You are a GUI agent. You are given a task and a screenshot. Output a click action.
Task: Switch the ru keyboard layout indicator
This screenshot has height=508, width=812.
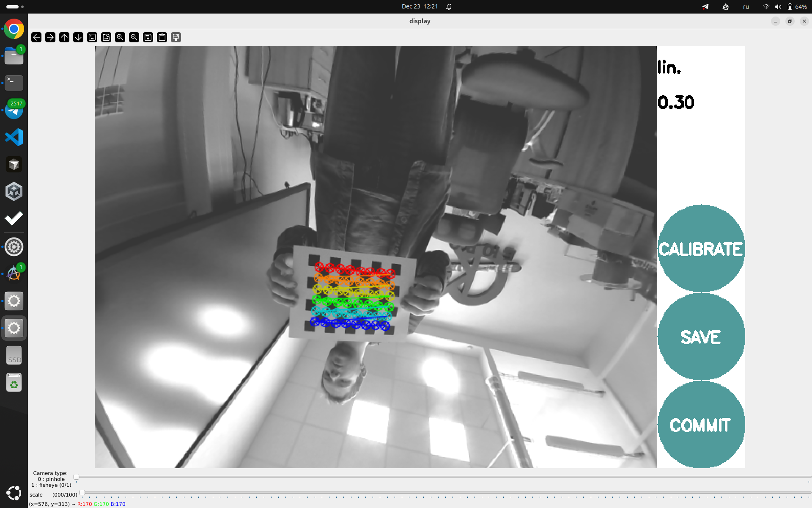pos(746,7)
